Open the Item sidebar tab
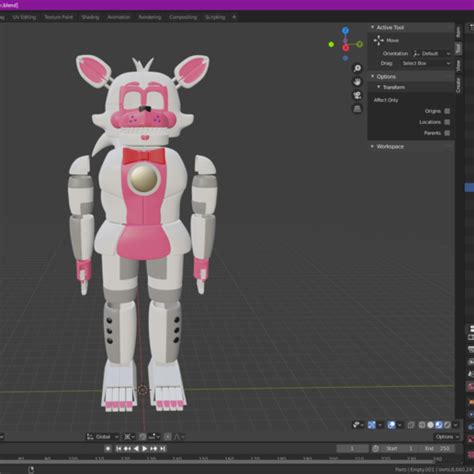Viewport: 474px width, 474px height. [458, 32]
